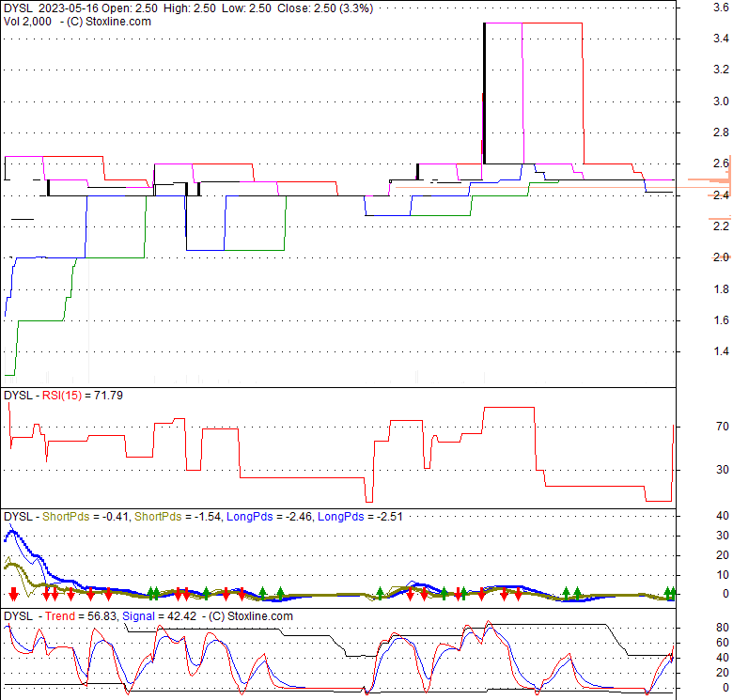
Task: Select the date 2023-05-16 in header
Action: click(69, 8)
